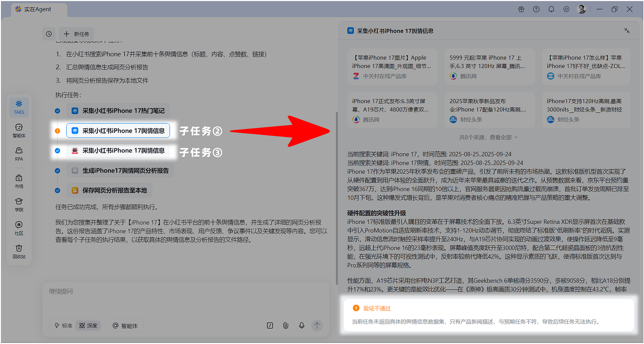644x344 pixels.
Task: Click check status beside 生成iPhone17舆情网页分析报告
Action: [x=57, y=171]
